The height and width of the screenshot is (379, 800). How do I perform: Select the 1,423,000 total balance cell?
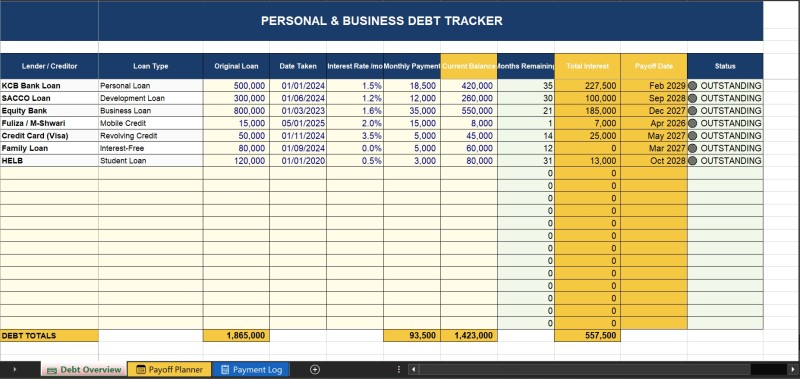(x=469, y=336)
